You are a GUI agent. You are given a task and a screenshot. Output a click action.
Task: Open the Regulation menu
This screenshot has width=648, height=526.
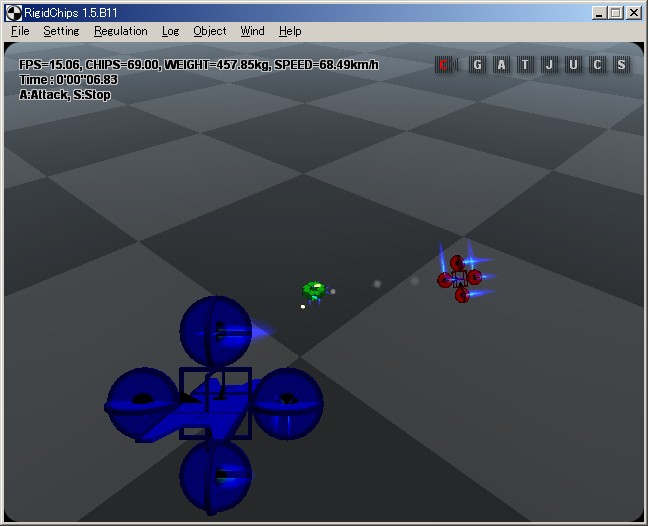pyautogui.click(x=121, y=31)
